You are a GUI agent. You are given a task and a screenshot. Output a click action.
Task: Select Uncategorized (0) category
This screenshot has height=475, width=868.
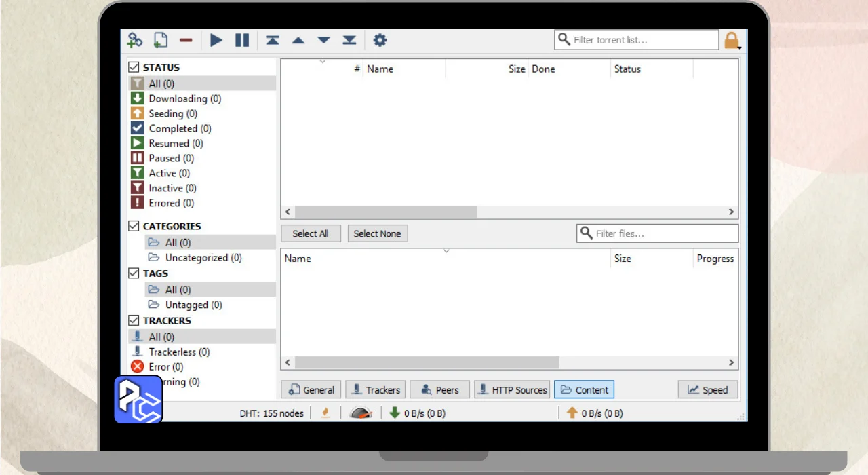(x=210, y=257)
